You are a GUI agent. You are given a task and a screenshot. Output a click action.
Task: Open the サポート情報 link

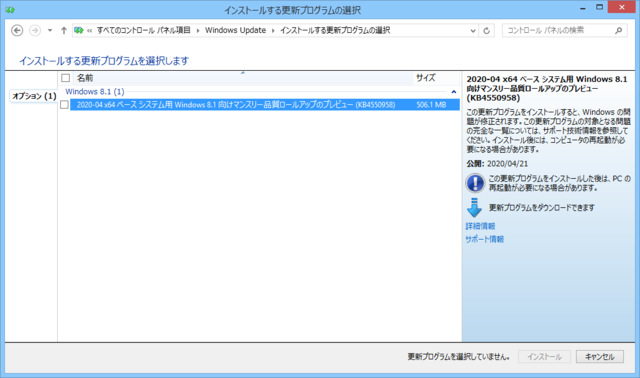[484, 239]
